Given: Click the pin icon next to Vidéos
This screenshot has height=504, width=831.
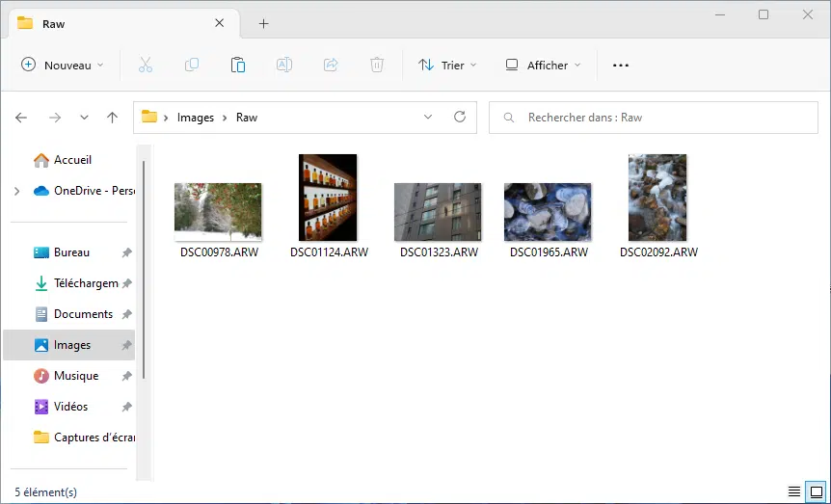Looking at the screenshot, I should (x=126, y=407).
